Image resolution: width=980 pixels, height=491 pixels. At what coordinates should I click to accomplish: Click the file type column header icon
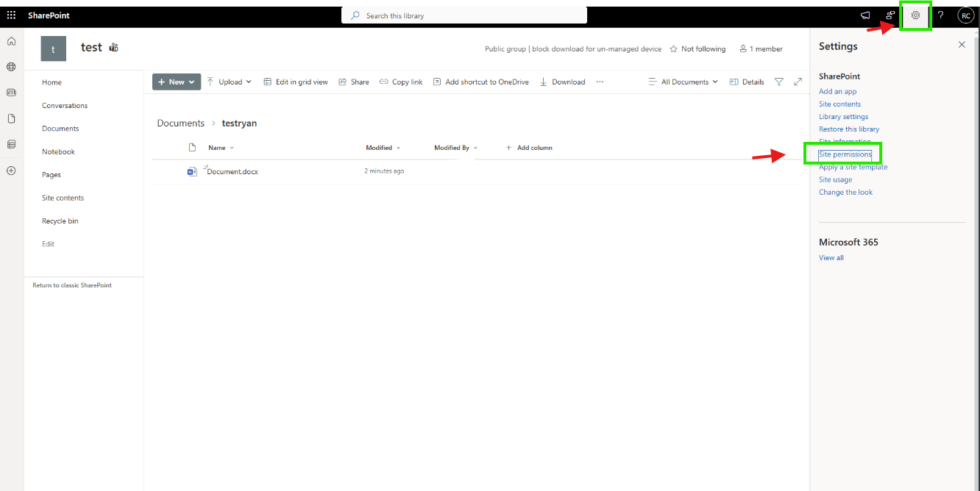click(x=193, y=148)
